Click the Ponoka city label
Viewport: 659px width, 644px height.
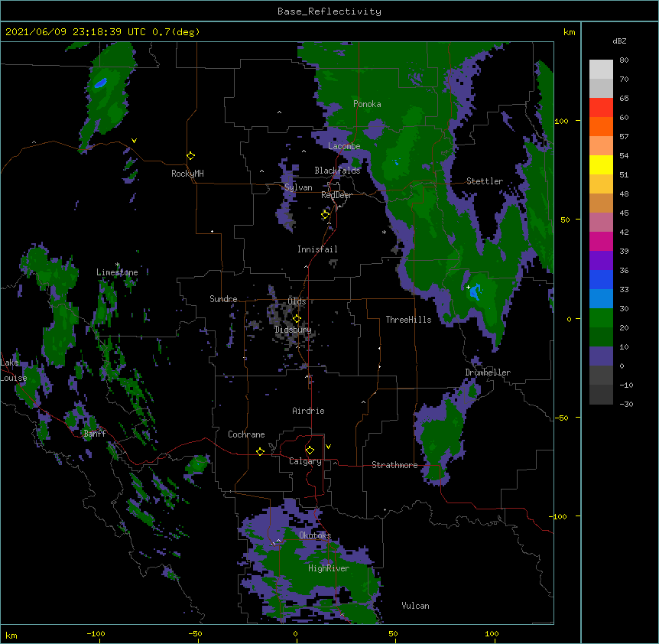point(367,104)
